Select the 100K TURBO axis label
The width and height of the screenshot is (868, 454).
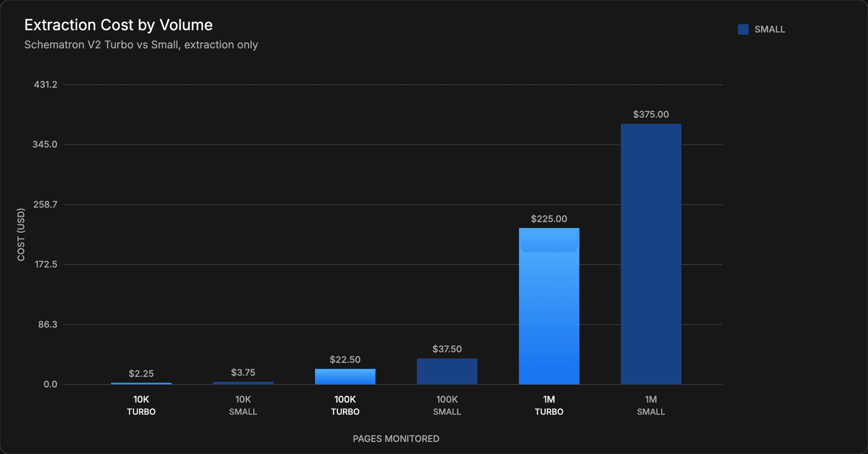[345, 405]
